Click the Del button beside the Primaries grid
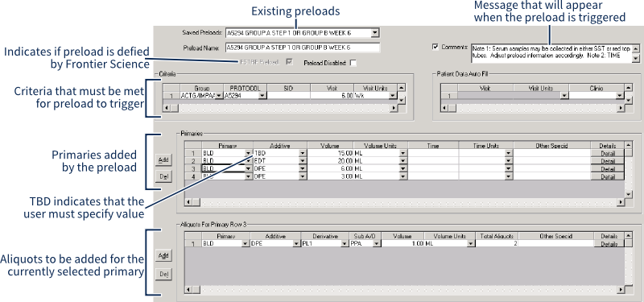Viewport: 644px width, 302px height. click(163, 177)
